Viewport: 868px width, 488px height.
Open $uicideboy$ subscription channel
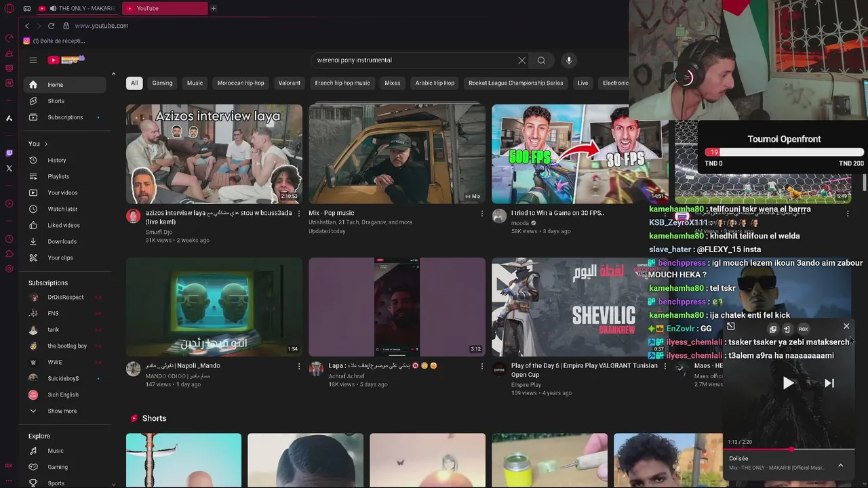(65, 378)
